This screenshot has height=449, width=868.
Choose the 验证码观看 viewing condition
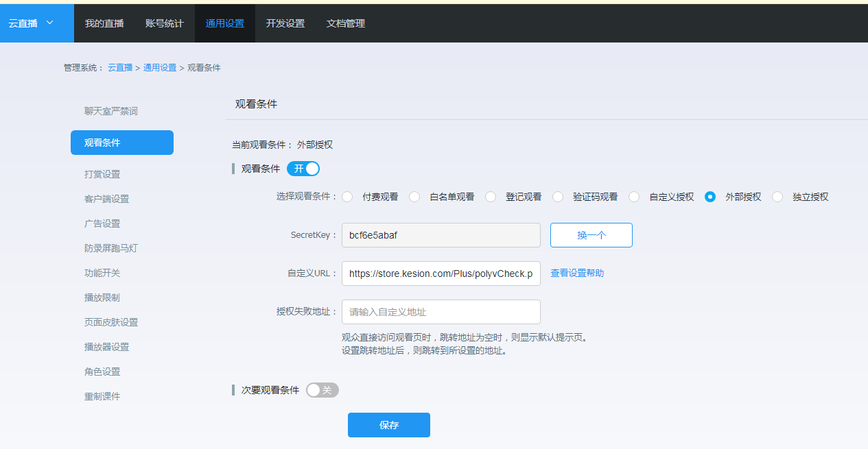[x=557, y=197]
